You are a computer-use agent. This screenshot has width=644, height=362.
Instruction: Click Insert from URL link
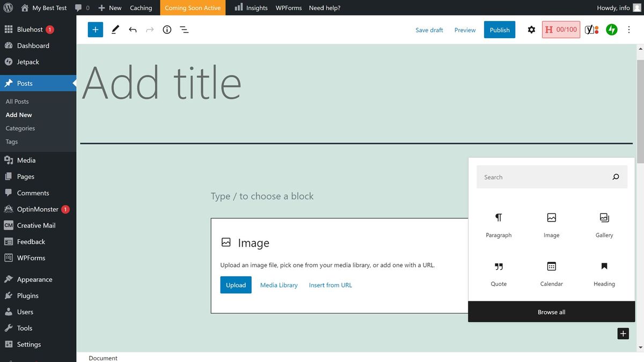(x=331, y=285)
